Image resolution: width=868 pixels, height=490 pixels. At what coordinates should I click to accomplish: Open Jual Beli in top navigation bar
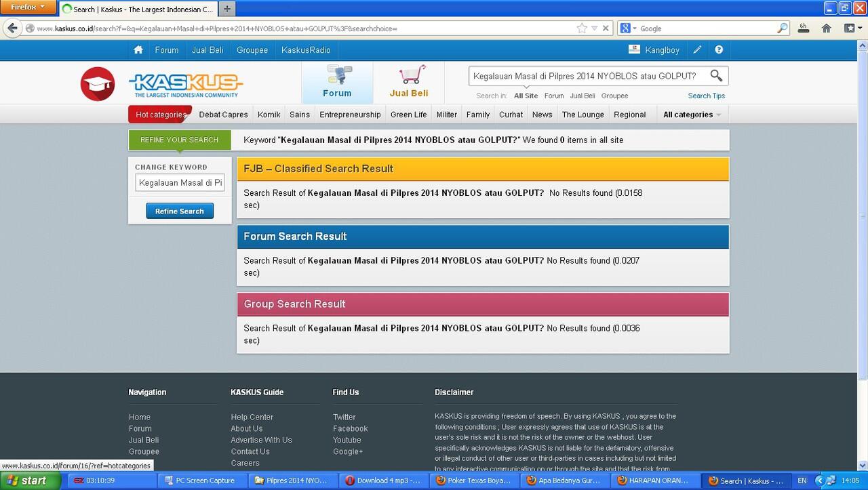point(208,49)
